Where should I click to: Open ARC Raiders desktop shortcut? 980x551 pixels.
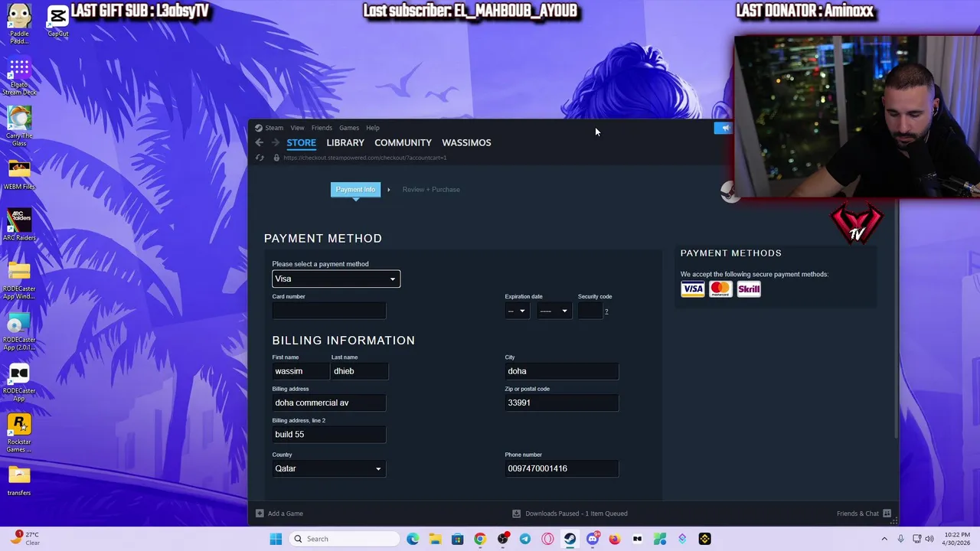click(x=19, y=225)
